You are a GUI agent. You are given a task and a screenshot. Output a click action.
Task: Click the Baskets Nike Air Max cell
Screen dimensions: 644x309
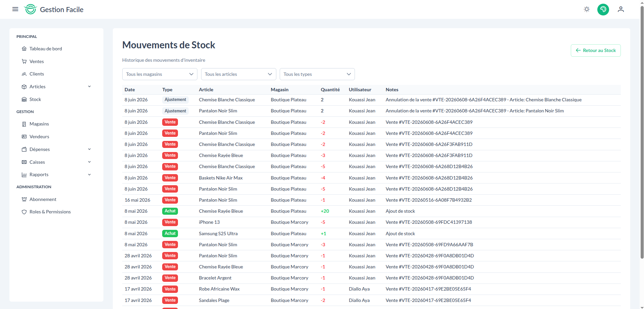(x=221, y=178)
